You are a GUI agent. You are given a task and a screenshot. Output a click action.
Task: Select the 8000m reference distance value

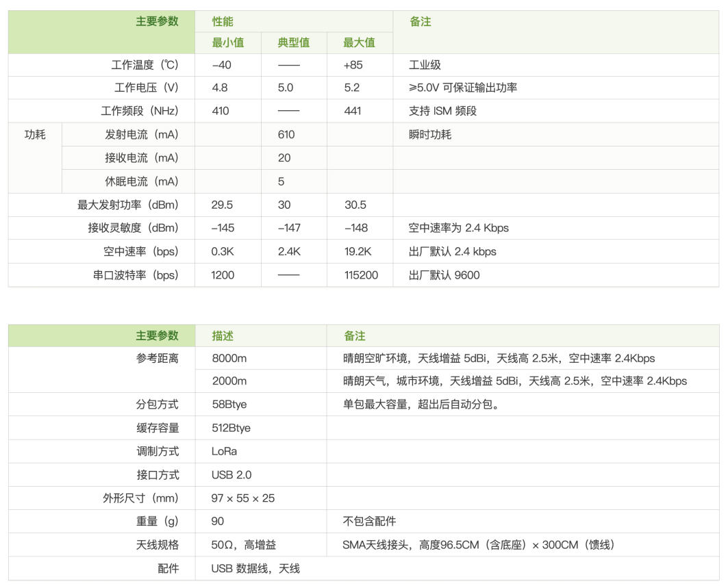click(x=229, y=358)
